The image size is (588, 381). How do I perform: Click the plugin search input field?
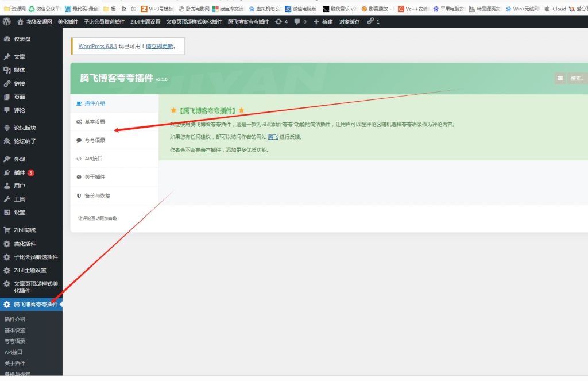point(578,78)
